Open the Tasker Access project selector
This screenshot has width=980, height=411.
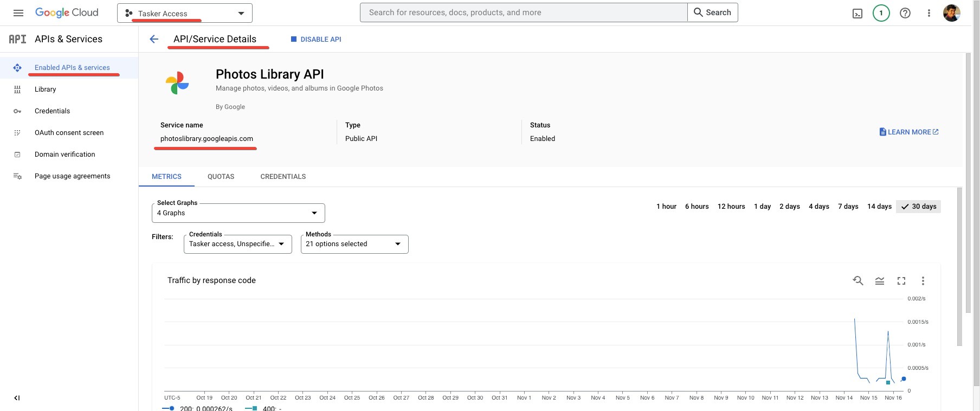185,13
